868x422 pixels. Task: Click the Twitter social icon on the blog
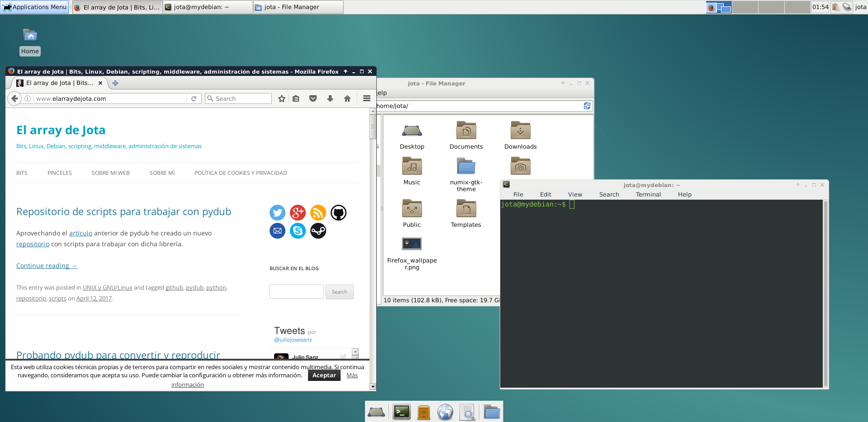pyautogui.click(x=277, y=212)
